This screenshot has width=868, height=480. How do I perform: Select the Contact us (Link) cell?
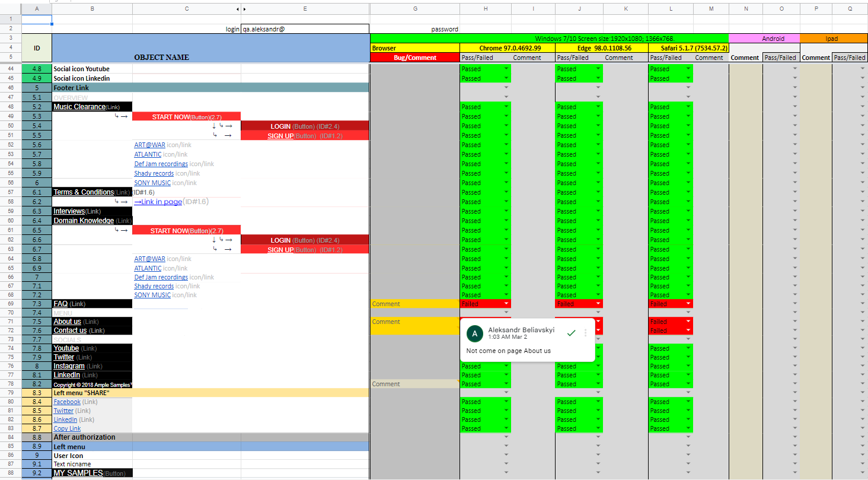pyautogui.click(x=92, y=330)
